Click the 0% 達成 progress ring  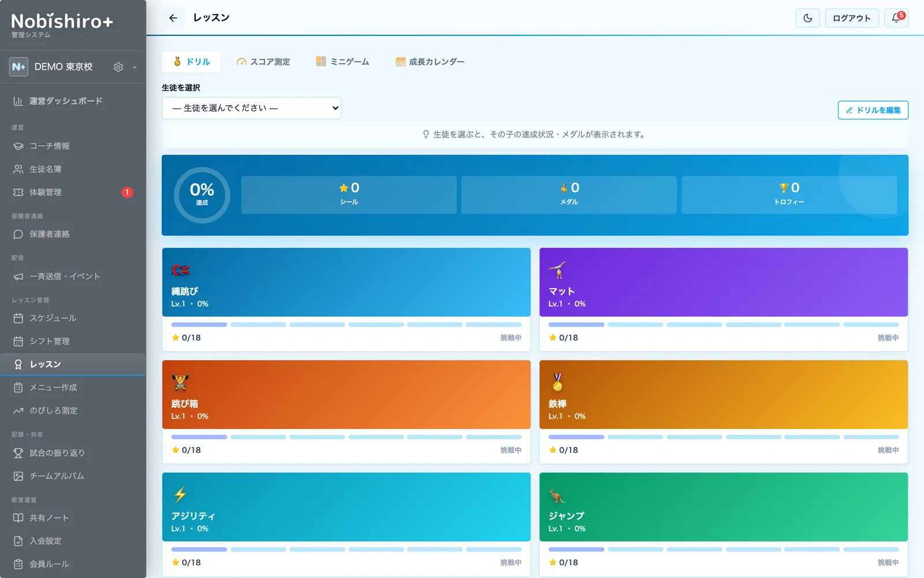click(x=202, y=195)
